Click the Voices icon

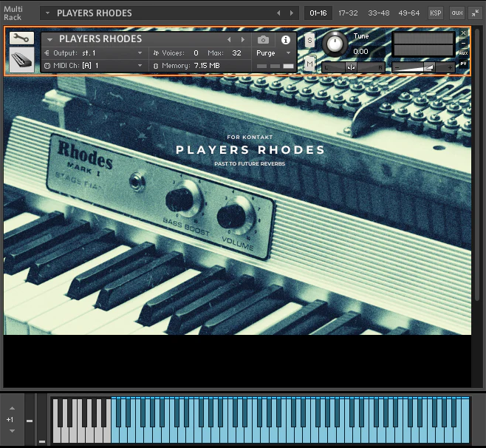156,53
